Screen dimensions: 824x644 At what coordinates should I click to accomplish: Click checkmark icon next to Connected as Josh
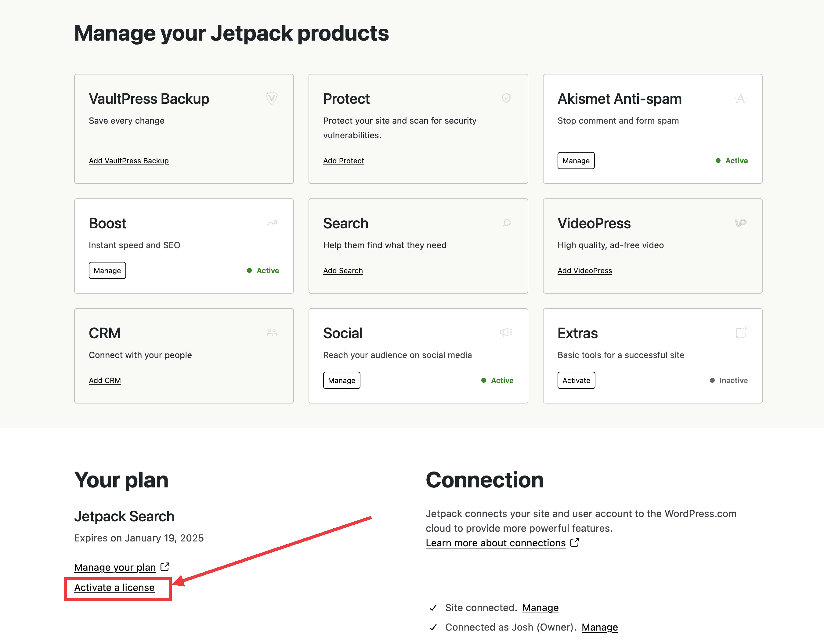[x=433, y=627]
